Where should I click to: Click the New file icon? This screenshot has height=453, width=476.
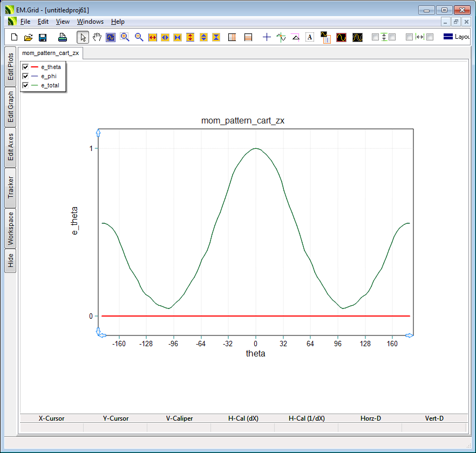click(x=15, y=37)
